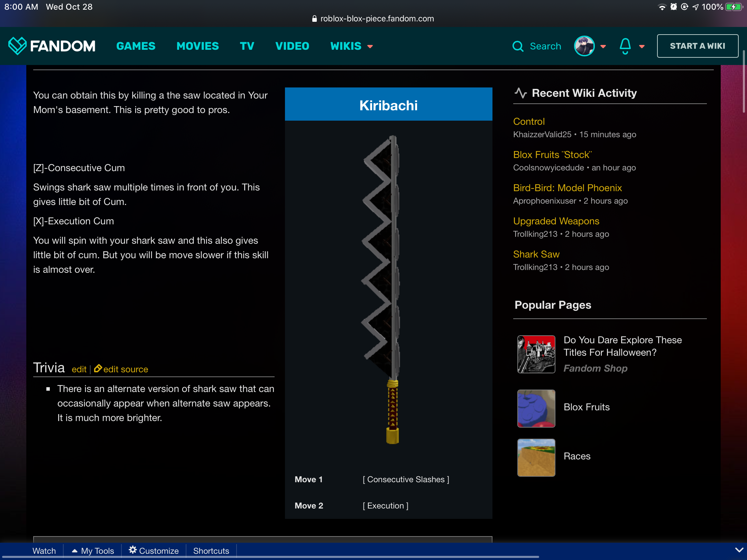Open the MOVIES menu item
Image resolution: width=747 pixels, height=560 pixels.
point(198,46)
